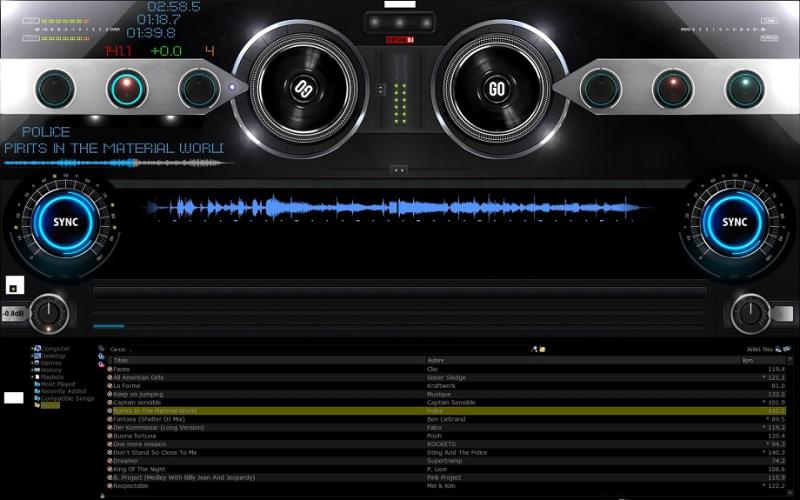Open the Computer item in the folder tree
The image size is (800, 500).
tap(55, 349)
